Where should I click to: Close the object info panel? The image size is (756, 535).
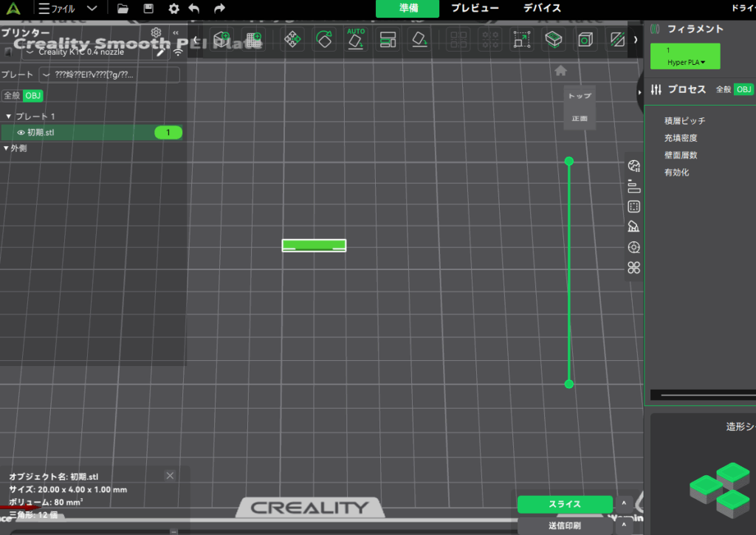coord(170,476)
